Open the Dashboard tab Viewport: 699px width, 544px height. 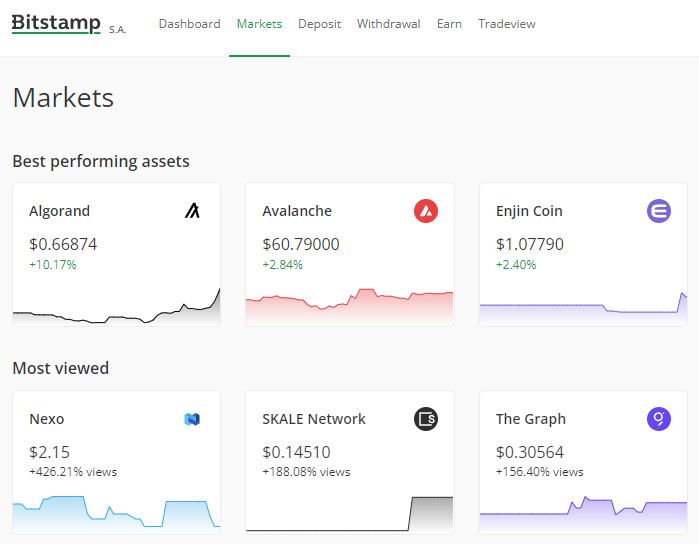tap(189, 24)
